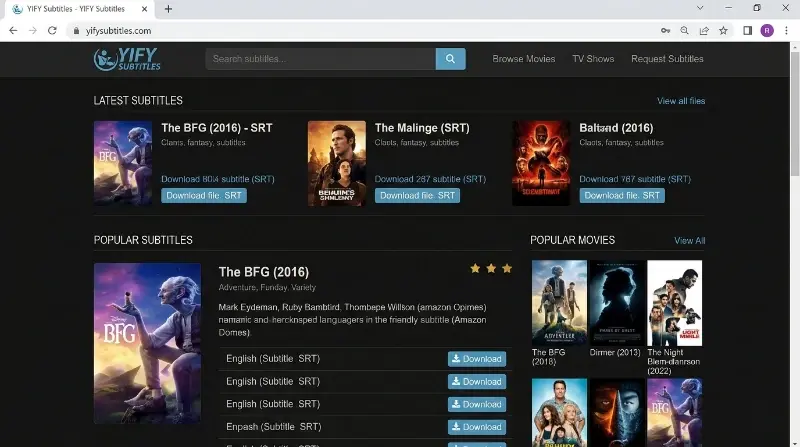Viewport: 800px width, 447px height.
Task: Open the TV Shows menu item
Action: [x=593, y=59]
